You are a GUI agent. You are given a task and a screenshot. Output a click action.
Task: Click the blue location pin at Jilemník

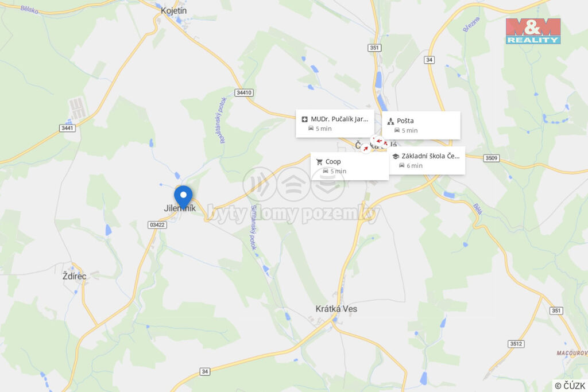pyautogui.click(x=183, y=197)
